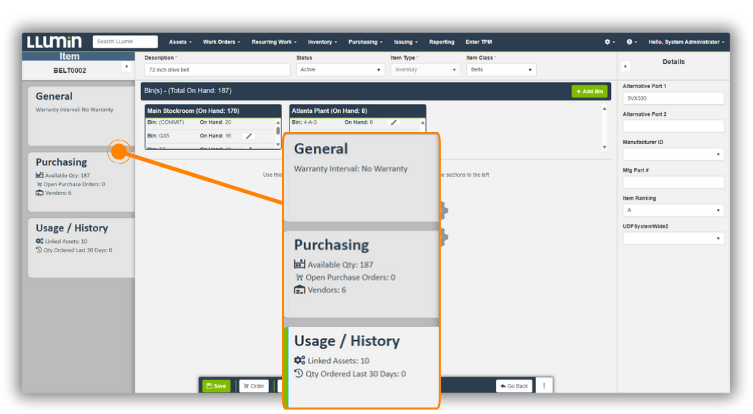Click the three-dot more options button
The width and height of the screenshot is (753, 414).
tap(544, 386)
